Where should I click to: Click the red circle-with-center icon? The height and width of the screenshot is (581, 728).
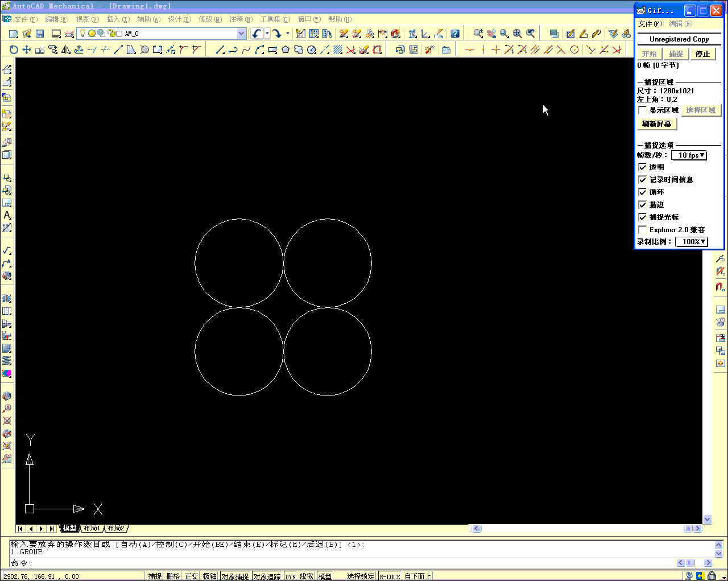tap(574, 50)
